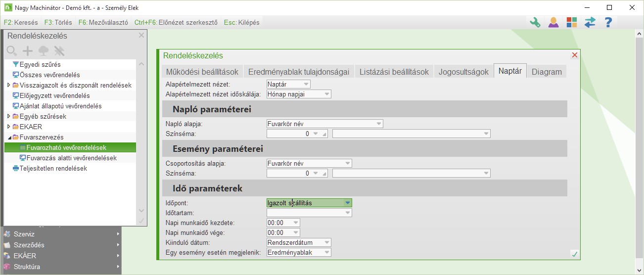Click F2: Keresés shortcut in toolbar
Viewport: 644px width, 275px height.
click(x=20, y=22)
